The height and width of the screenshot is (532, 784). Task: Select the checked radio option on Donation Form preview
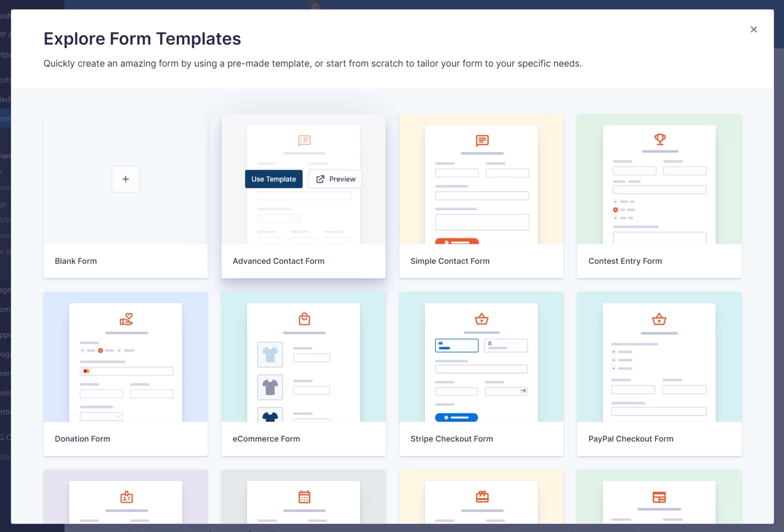[x=101, y=350]
